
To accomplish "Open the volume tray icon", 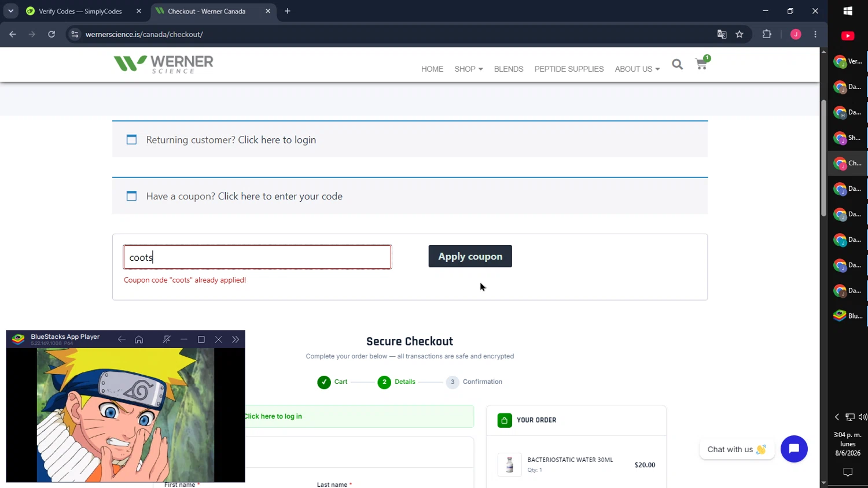I will click(863, 417).
